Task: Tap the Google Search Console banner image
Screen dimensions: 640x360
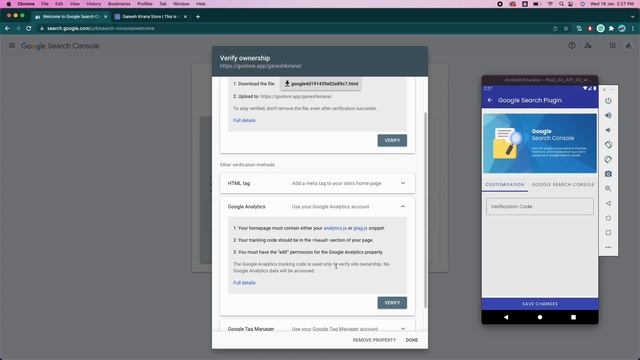Action: [540, 143]
